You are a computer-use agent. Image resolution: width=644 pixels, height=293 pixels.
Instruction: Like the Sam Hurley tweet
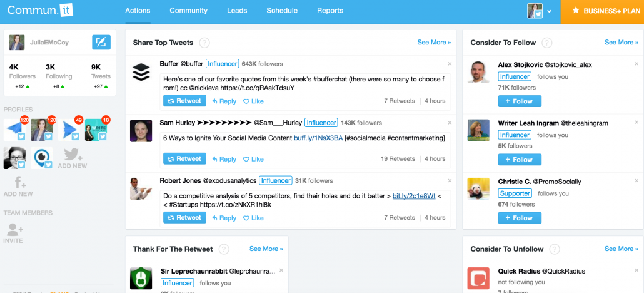(253, 159)
